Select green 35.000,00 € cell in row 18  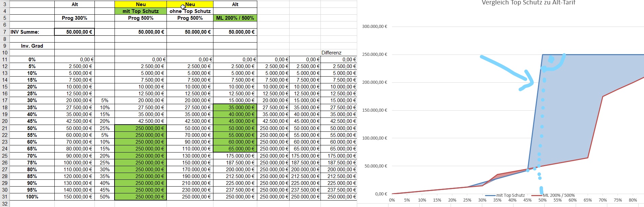click(235, 108)
